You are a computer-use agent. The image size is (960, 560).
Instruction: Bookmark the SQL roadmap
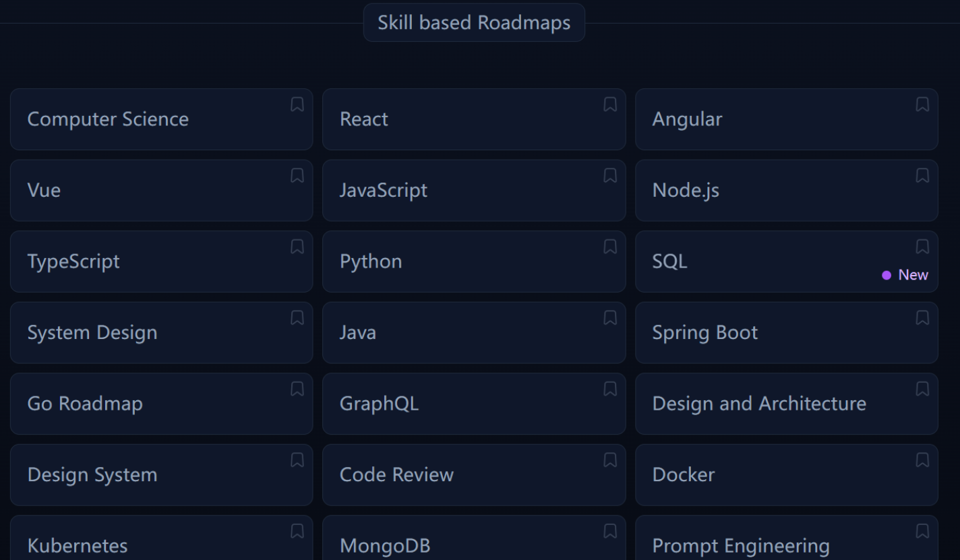(922, 247)
